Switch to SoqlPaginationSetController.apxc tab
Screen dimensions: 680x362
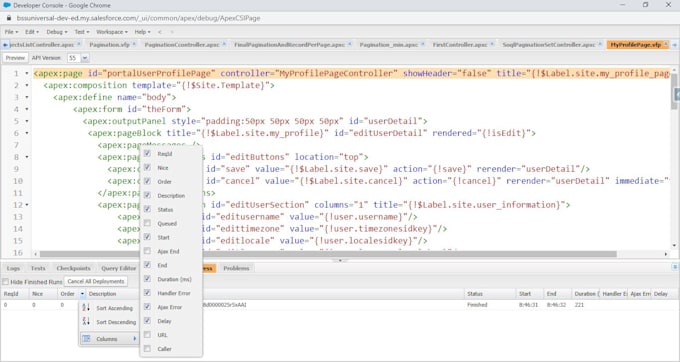[549, 45]
